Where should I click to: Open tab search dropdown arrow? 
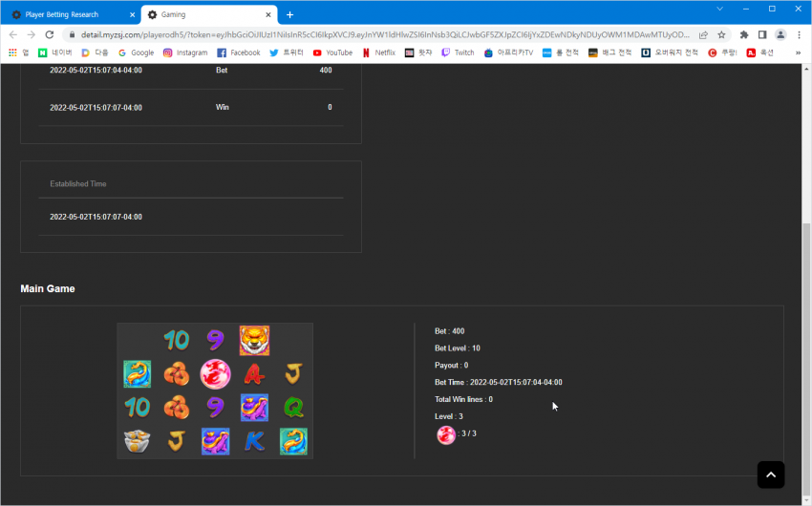pyautogui.click(x=720, y=9)
